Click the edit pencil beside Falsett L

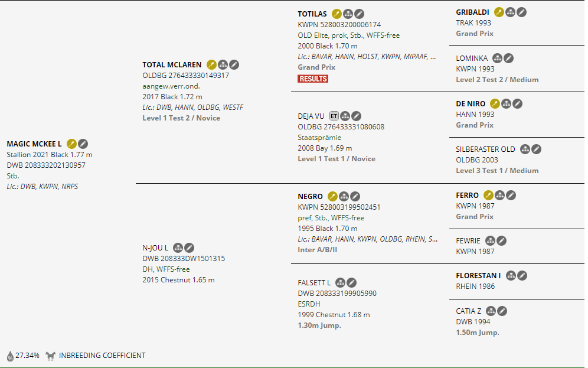(x=351, y=283)
